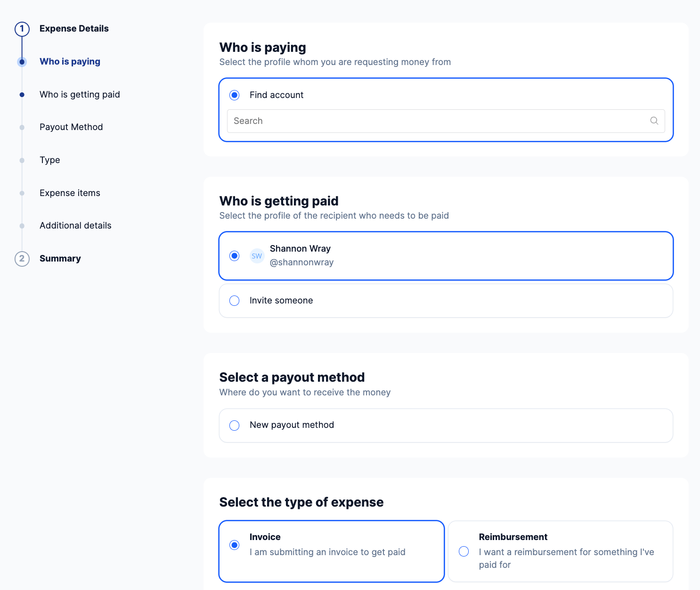Choose Reimbursement as expense type
The width and height of the screenshot is (700, 590).
coord(464,551)
